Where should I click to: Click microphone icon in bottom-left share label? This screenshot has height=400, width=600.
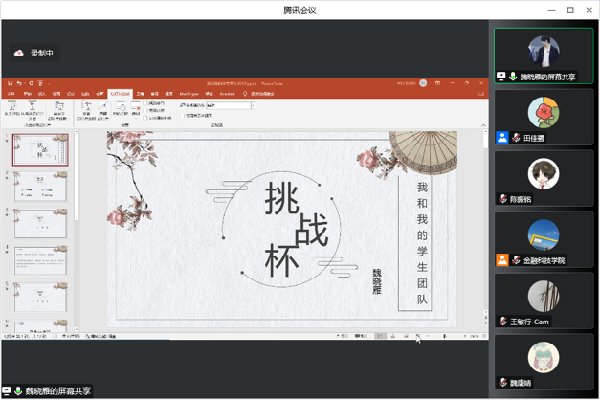click(x=18, y=391)
